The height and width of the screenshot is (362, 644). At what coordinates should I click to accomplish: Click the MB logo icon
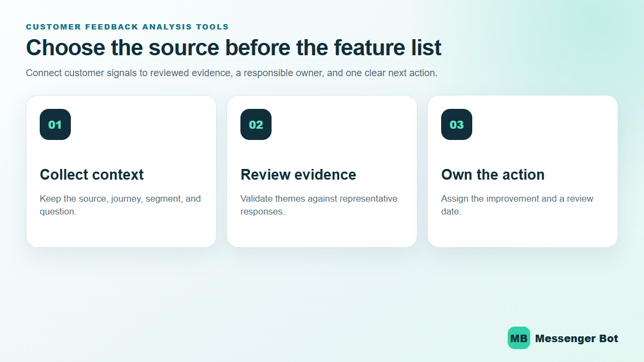(518, 338)
